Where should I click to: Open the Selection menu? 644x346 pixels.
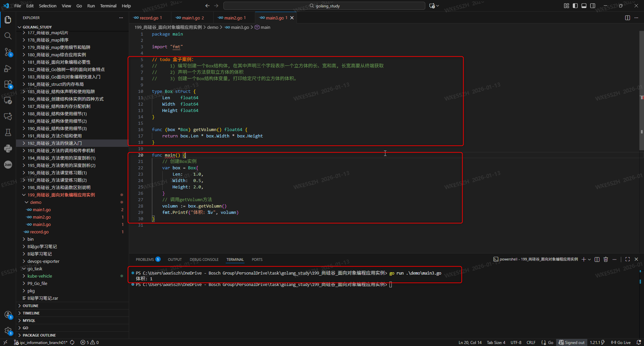click(48, 6)
